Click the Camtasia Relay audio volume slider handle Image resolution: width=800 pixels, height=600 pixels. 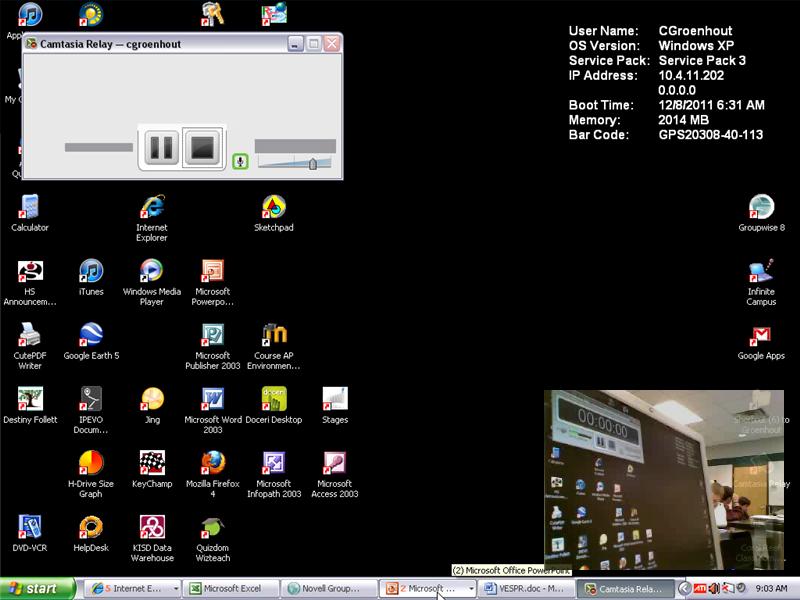[313, 163]
